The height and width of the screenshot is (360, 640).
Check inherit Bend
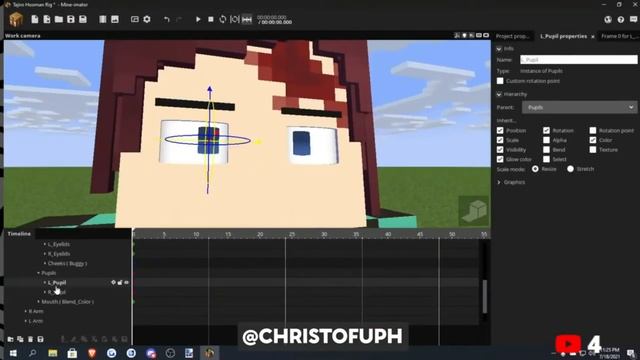pos(547,150)
